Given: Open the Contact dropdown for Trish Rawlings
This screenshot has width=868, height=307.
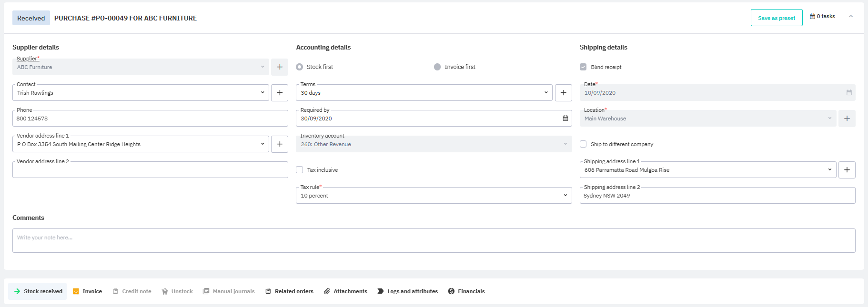Looking at the screenshot, I should [x=141, y=93].
